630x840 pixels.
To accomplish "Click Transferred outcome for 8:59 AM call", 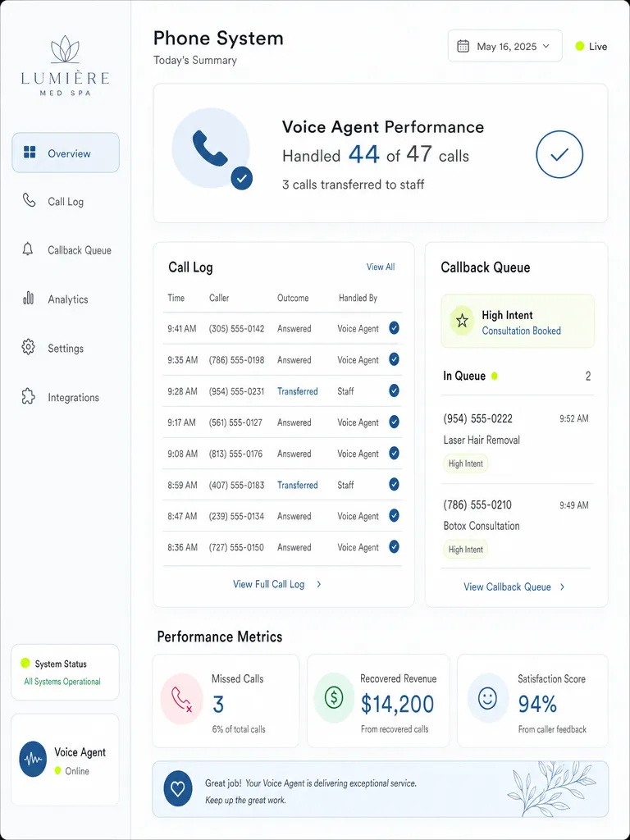I will point(297,485).
